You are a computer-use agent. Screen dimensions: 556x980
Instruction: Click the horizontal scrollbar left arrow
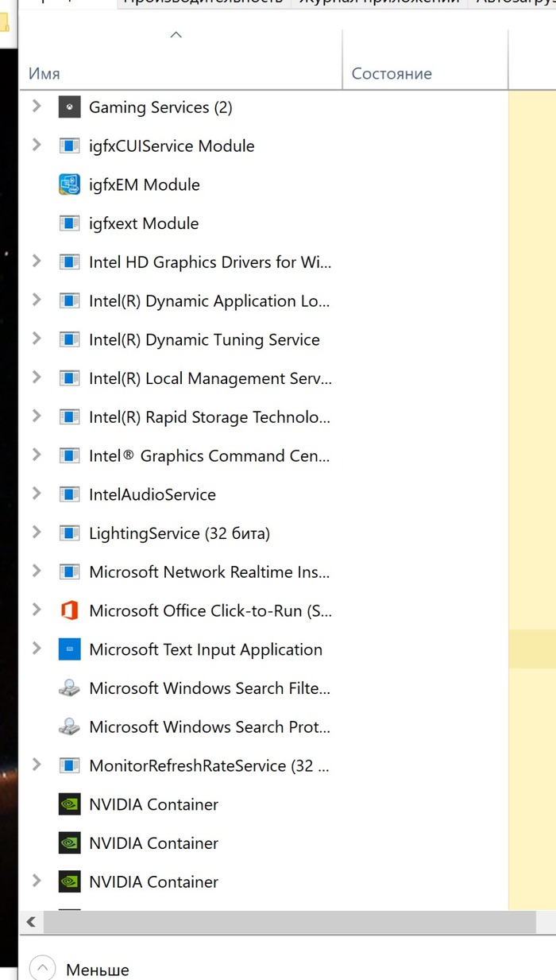(x=31, y=922)
